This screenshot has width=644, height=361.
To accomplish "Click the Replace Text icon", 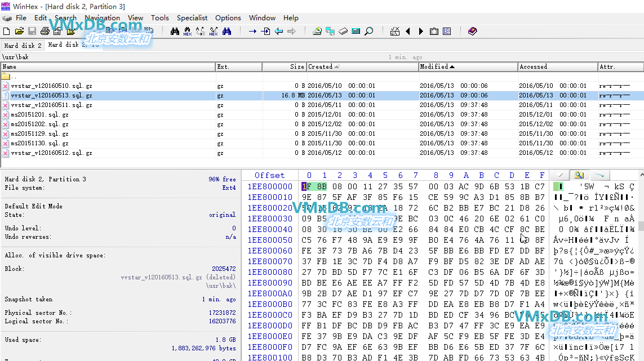I will [201, 31].
